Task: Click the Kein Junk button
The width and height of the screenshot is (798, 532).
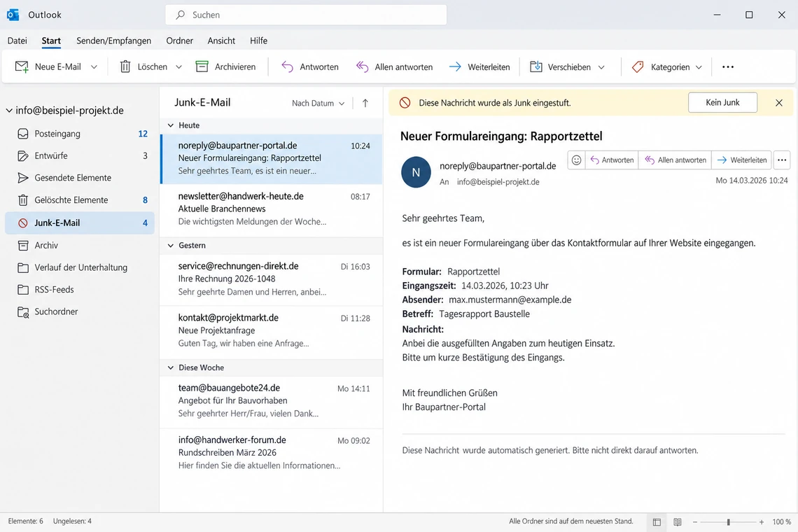Action: coord(722,102)
